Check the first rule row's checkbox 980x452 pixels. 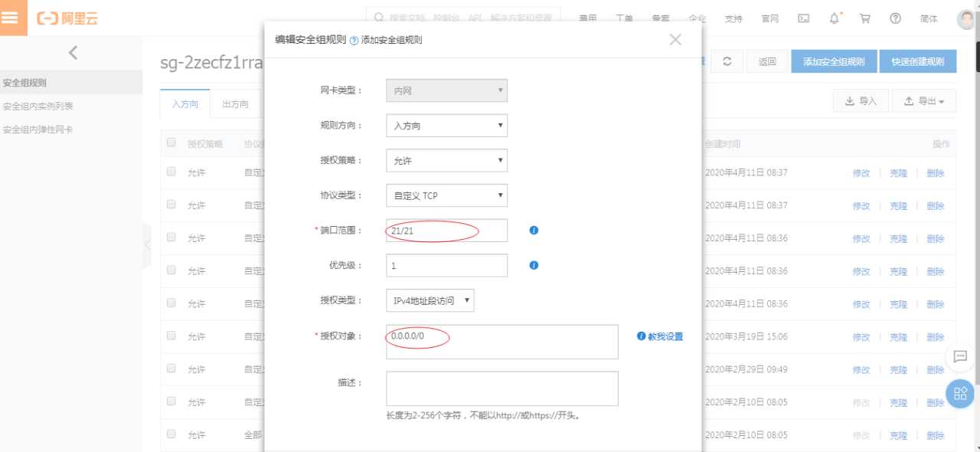point(171,172)
